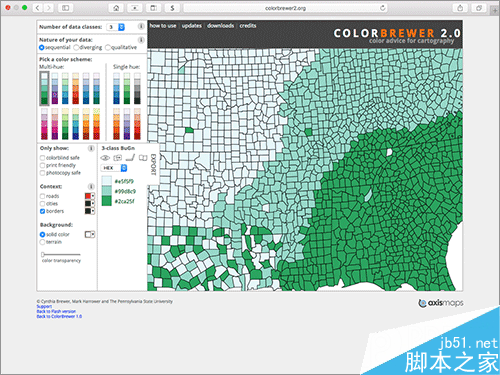500x375 pixels.
Task: Open the HEX color format dropdown
Action: click(x=114, y=168)
